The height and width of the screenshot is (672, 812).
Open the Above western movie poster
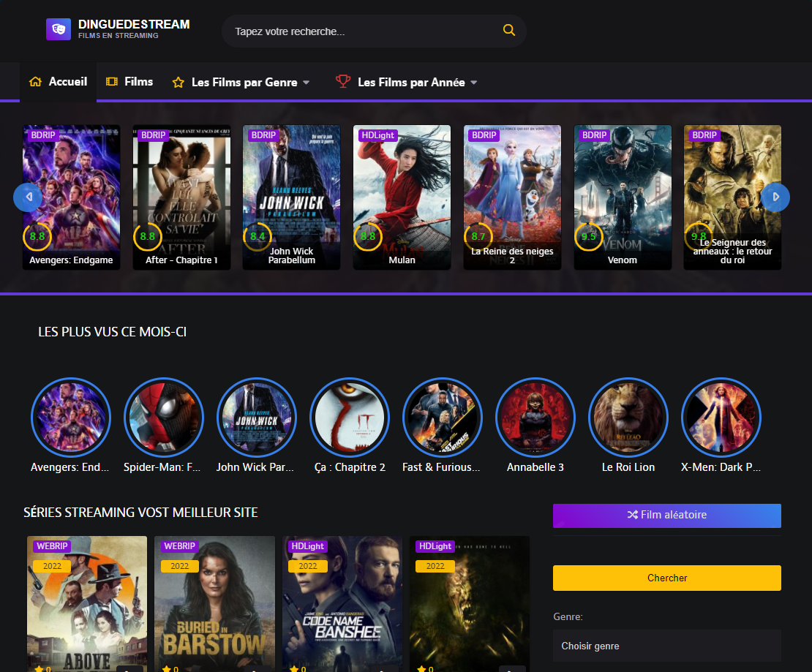87,604
